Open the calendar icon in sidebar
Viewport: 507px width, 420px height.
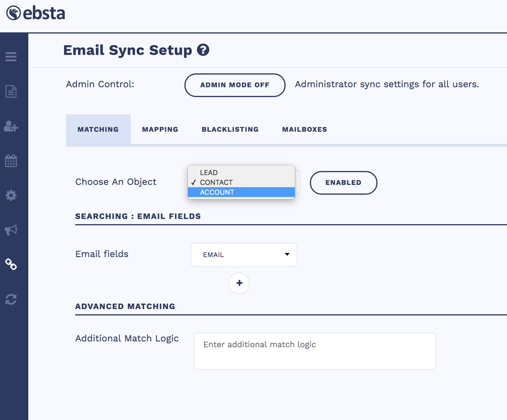[11, 161]
